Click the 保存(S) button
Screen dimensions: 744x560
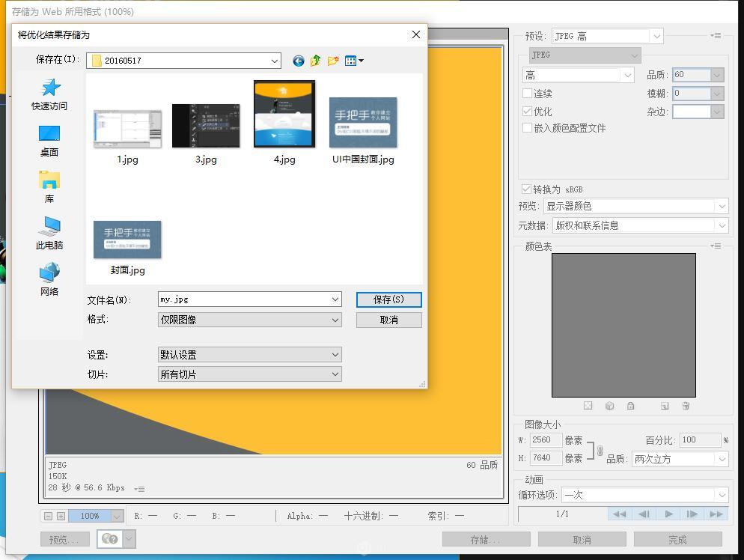(388, 299)
